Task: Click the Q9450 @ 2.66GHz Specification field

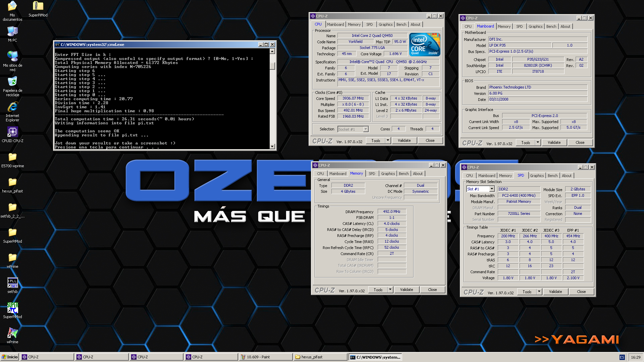Action: pos(388,62)
